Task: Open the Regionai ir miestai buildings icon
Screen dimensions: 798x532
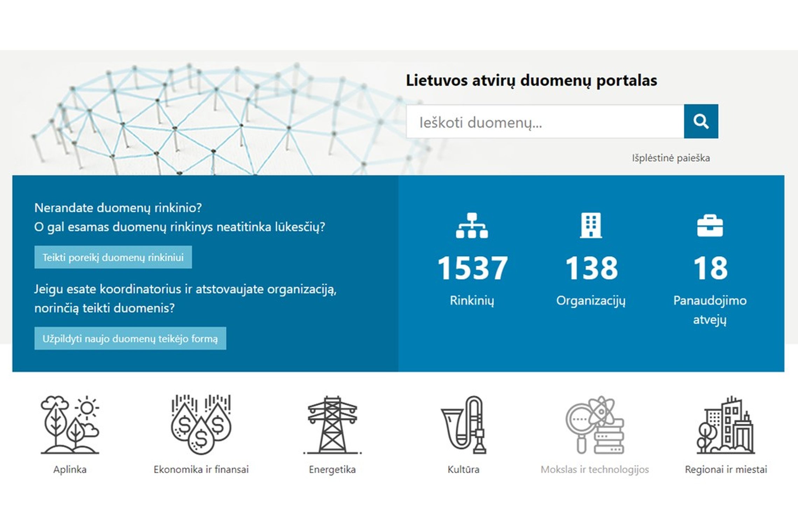Action: pos(726,425)
